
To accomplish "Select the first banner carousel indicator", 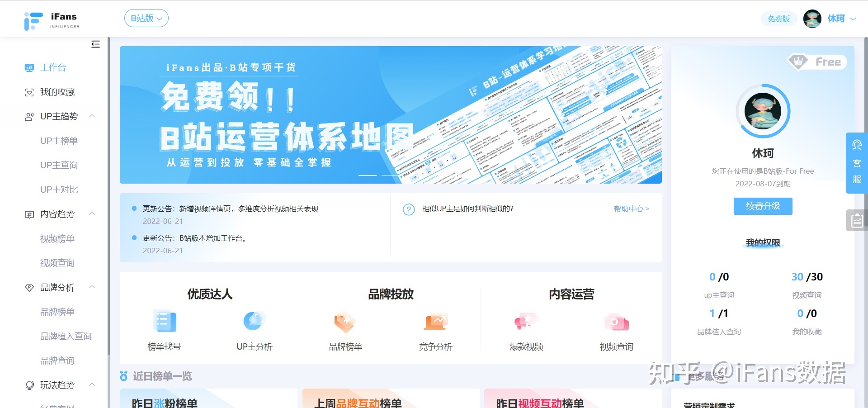I will click(x=368, y=175).
